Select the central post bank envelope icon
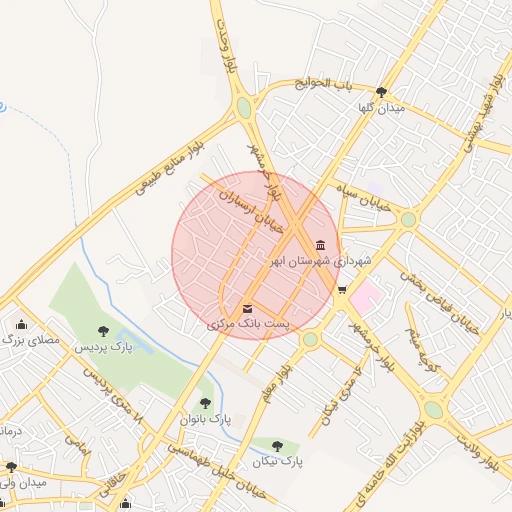This screenshot has height=512, width=512. 247,309
